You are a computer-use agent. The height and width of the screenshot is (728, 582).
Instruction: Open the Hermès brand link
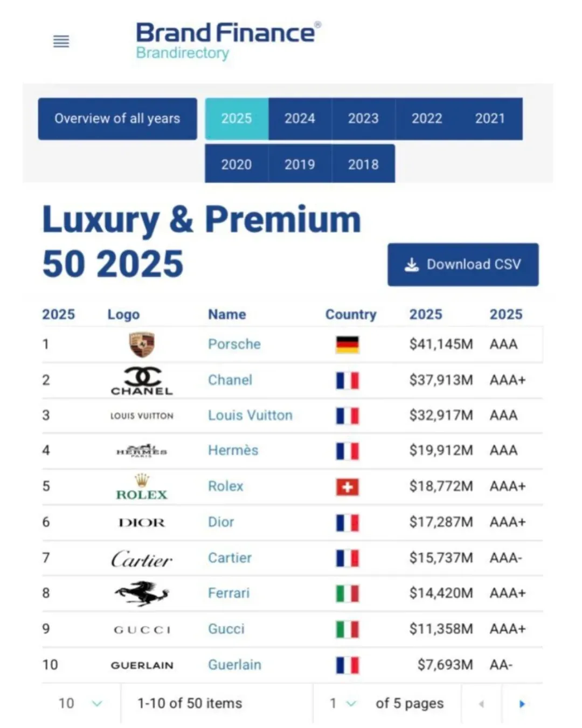pyautogui.click(x=233, y=450)
